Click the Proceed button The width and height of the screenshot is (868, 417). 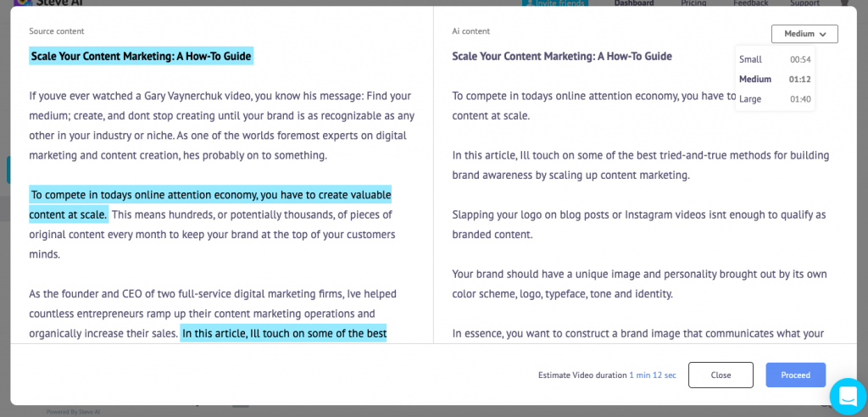tap(795, 375)
